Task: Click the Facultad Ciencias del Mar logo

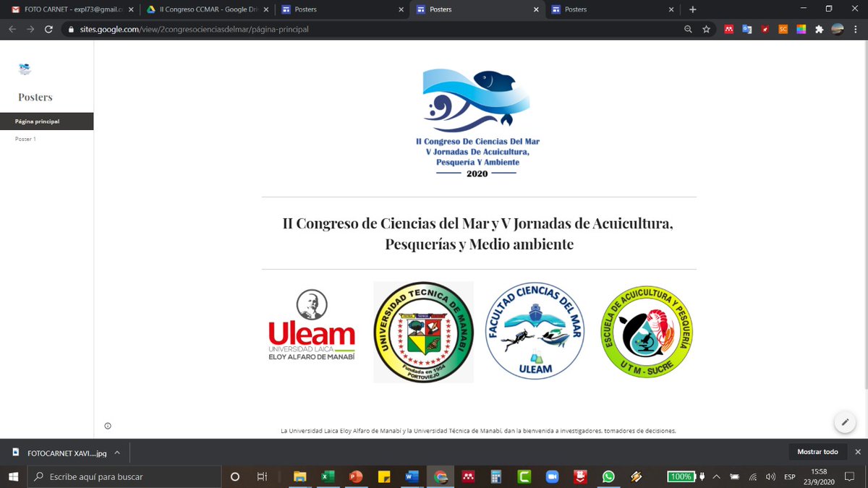Action: 535,331
